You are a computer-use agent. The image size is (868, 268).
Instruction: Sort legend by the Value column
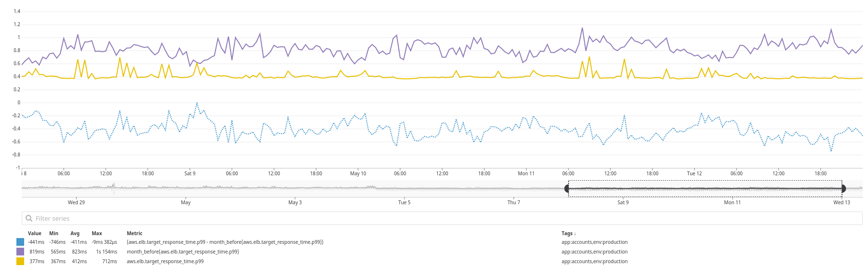[x=35, y=233]
